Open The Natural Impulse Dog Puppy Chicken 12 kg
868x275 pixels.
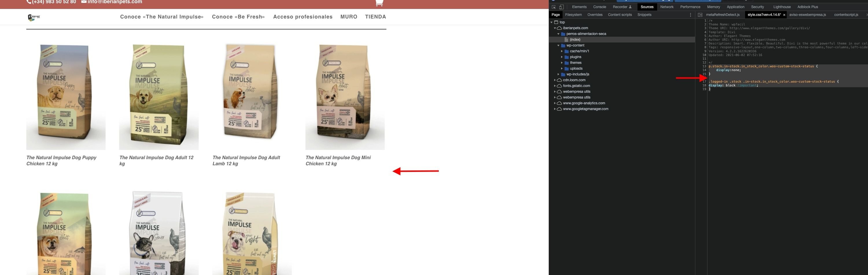(61, 161)
